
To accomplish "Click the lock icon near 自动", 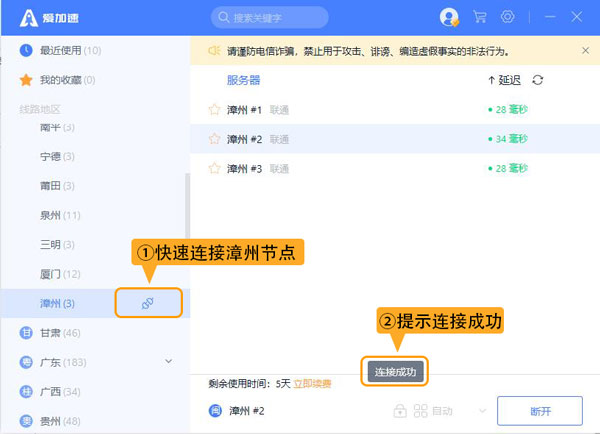I will point(400,411).
